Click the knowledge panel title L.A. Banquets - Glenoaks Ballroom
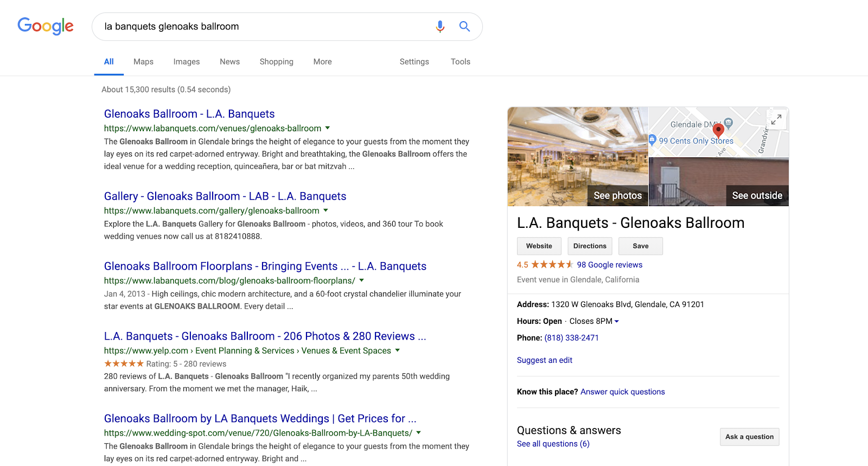Screen dimensions: 868x466 631,223
